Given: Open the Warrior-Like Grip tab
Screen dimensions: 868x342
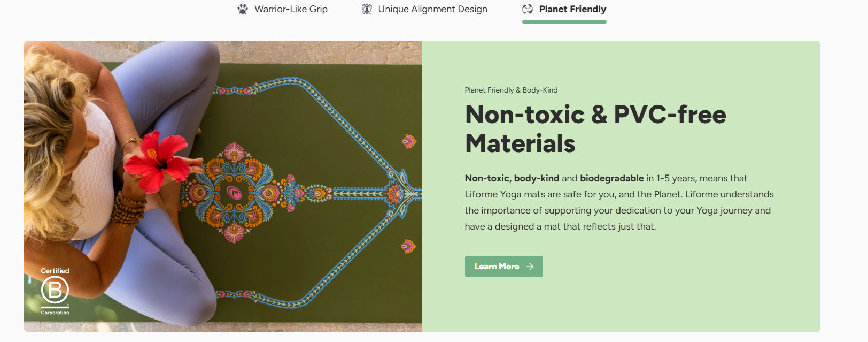Looking at the screenshot, I should point(282,9).
